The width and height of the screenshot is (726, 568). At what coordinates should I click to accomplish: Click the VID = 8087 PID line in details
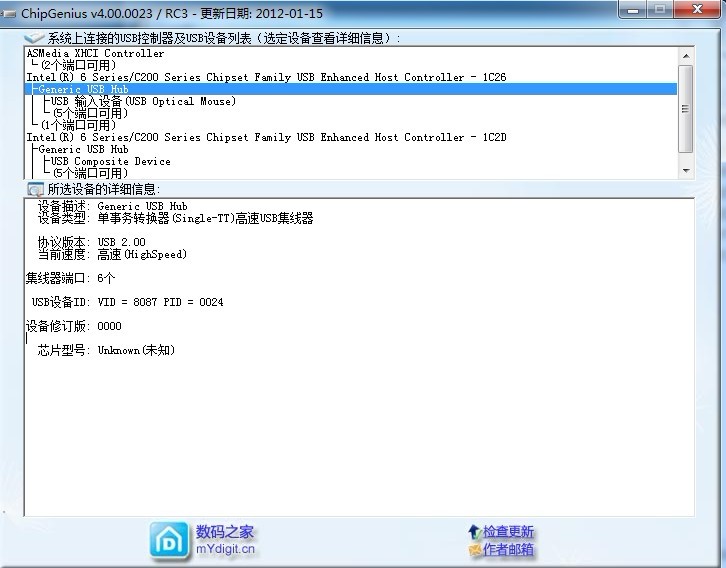coord(160,302)
